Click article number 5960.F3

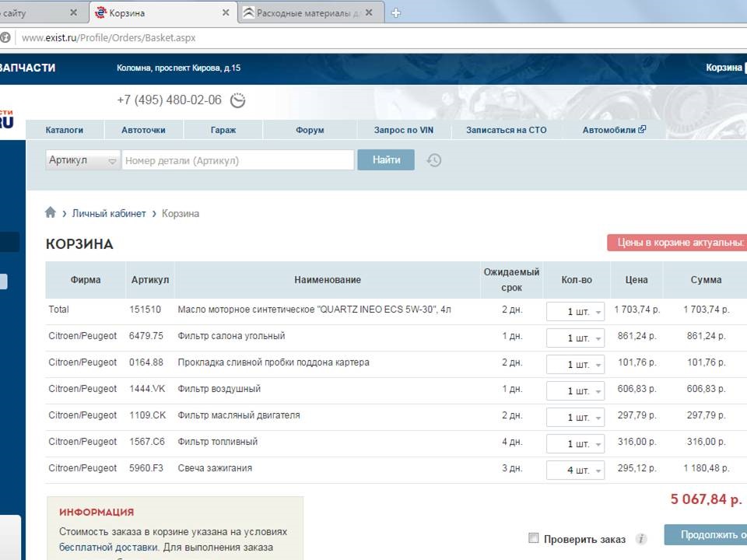click(x=146, y=468)
